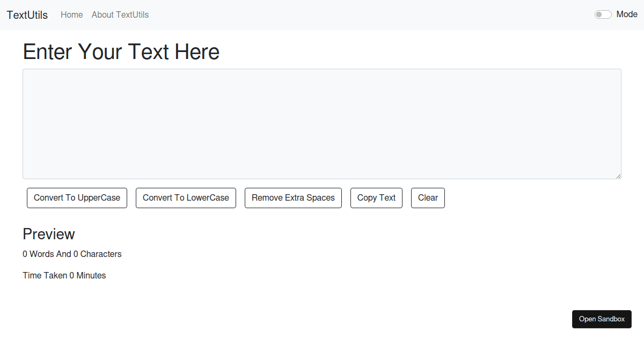The image size is (644, 338).
Task: Open the Home page link
Action: [x=71, y=14]
